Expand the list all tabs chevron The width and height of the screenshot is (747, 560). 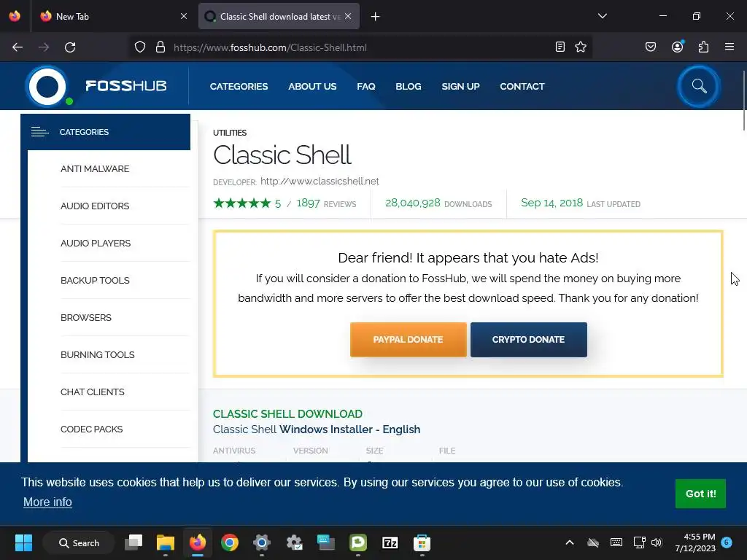603,16
